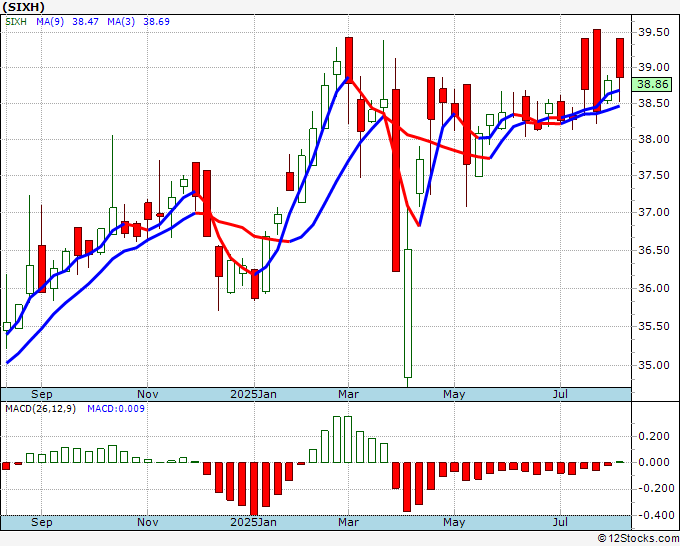Click 2025Jan on the price chart date axis
Screen dimensions: 680x546
tap(253, 394)
